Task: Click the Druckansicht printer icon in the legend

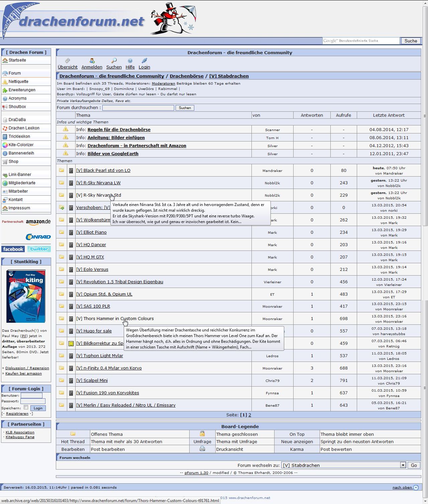Action: [x=202, y=449]
